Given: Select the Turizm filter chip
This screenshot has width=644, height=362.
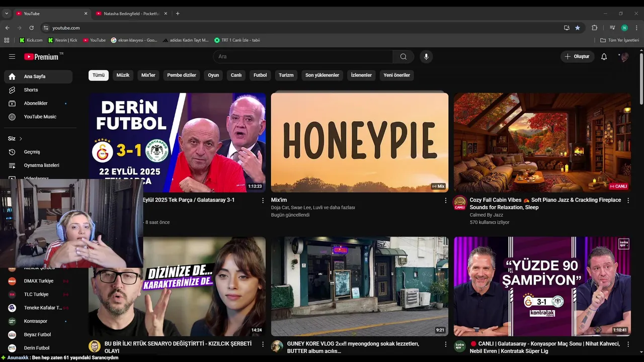Looking at the screenshot, I should click(286, 75).
